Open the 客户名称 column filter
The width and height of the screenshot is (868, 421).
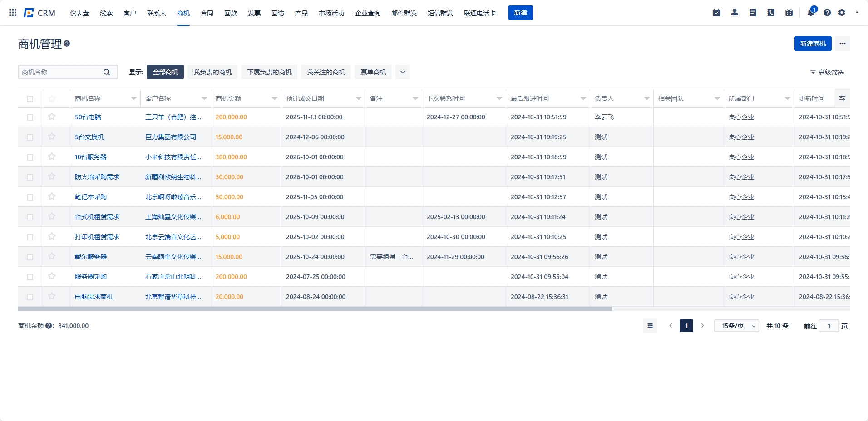tap(204, 98)
